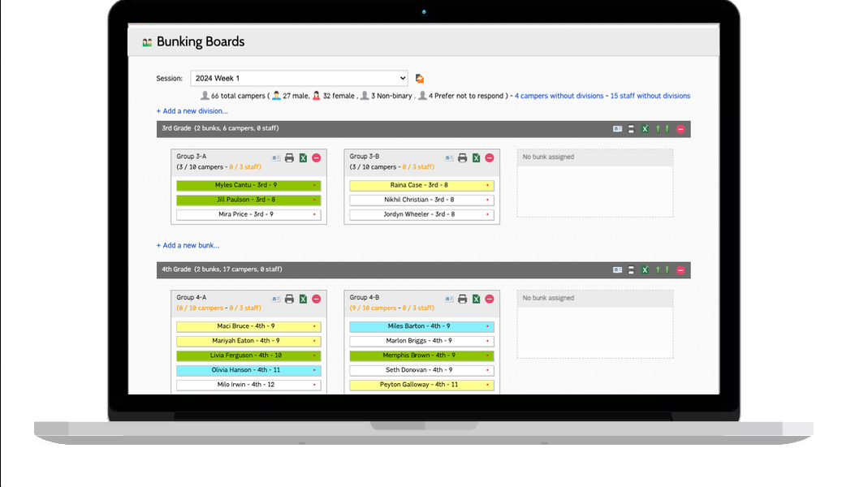The height and width of the screenshot is (487, 868).
Task: Click Add a new division link
Action: pos(192,111)
